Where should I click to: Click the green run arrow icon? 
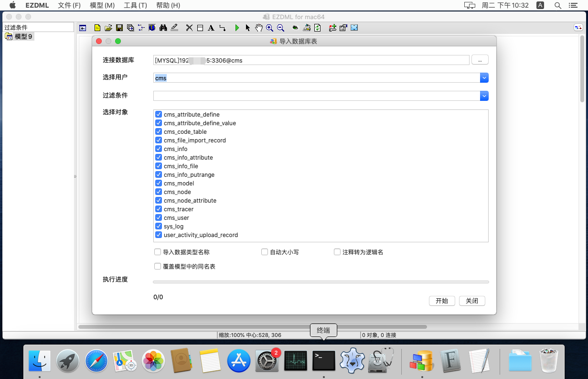tap(237, 28)
